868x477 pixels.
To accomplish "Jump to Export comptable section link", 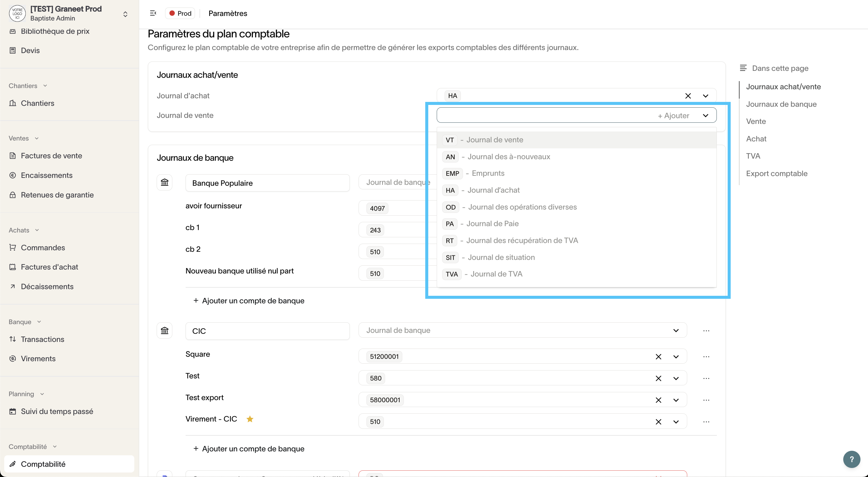I will pyautogui.click(x=776, y=174).
